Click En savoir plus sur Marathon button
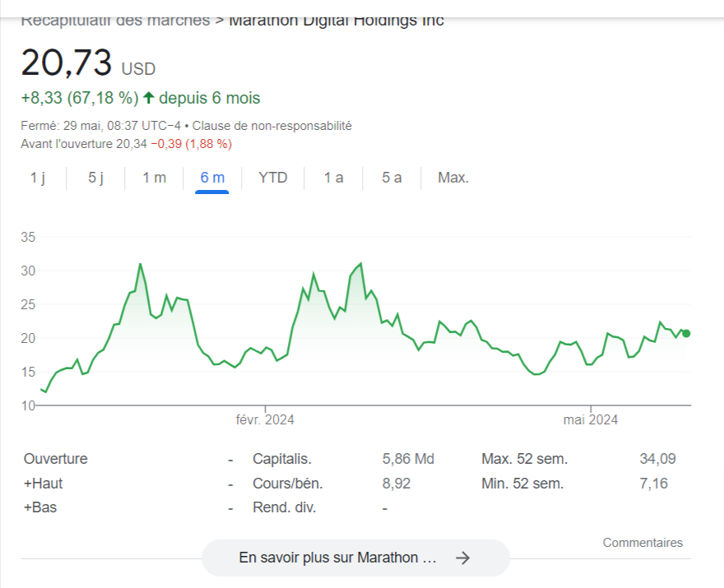Viewport: 724px width, 588px height. click(356, 558)
